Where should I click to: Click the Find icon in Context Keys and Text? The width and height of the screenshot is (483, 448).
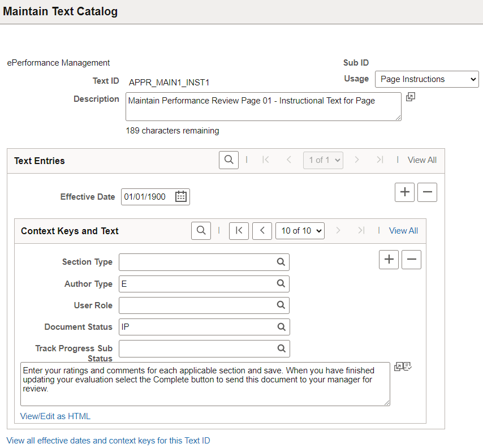point(201,231)
